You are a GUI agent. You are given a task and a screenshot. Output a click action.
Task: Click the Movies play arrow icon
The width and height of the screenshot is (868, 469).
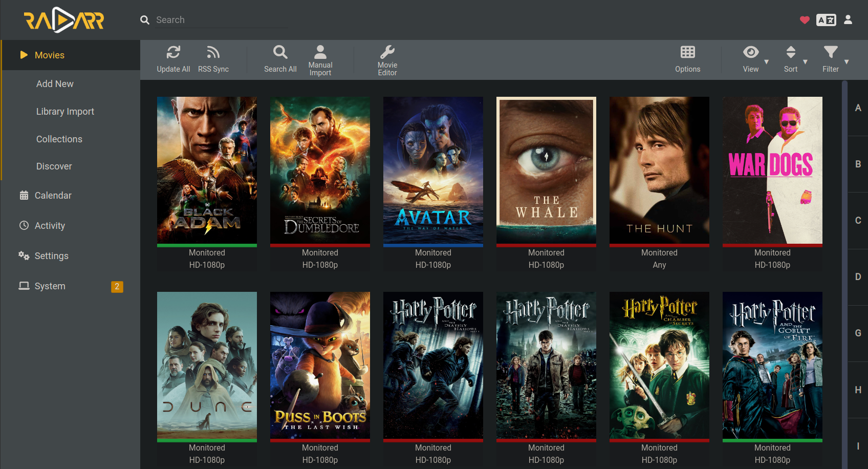point(24,55)
